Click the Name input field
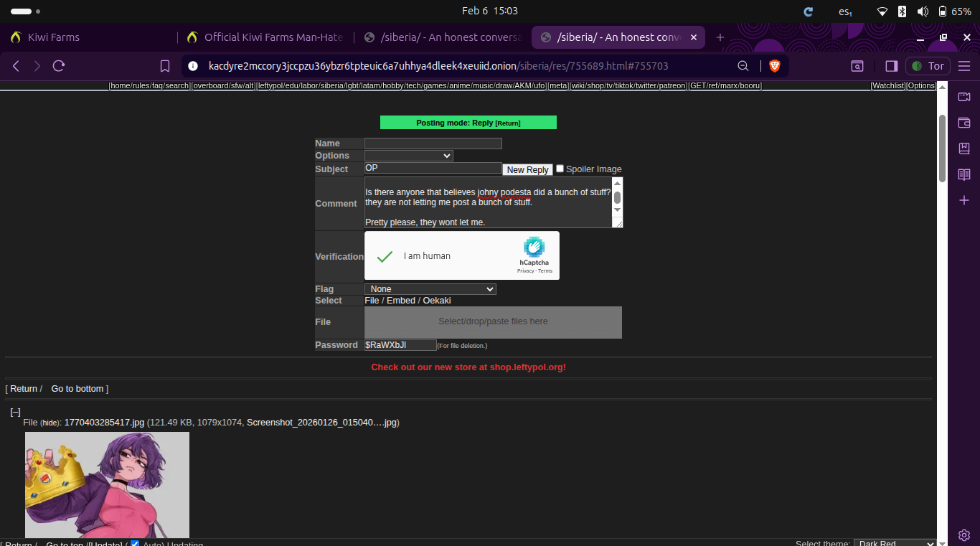 click(x=433, y=143)
